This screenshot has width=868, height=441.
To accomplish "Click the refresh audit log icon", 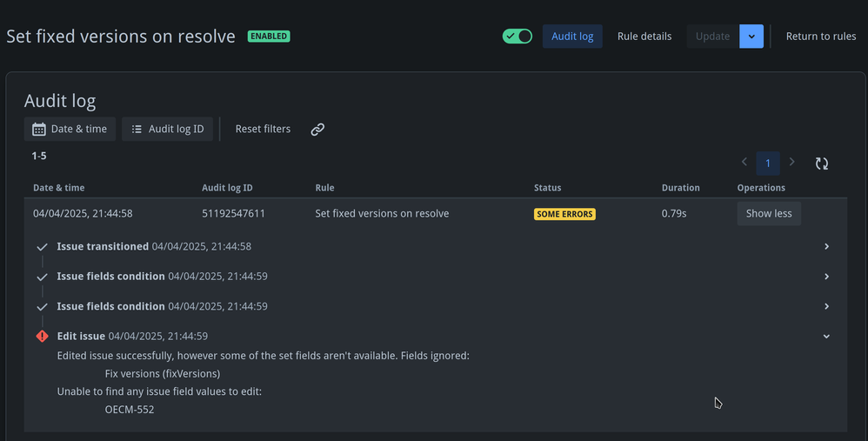I will click(x=822, y=163).
